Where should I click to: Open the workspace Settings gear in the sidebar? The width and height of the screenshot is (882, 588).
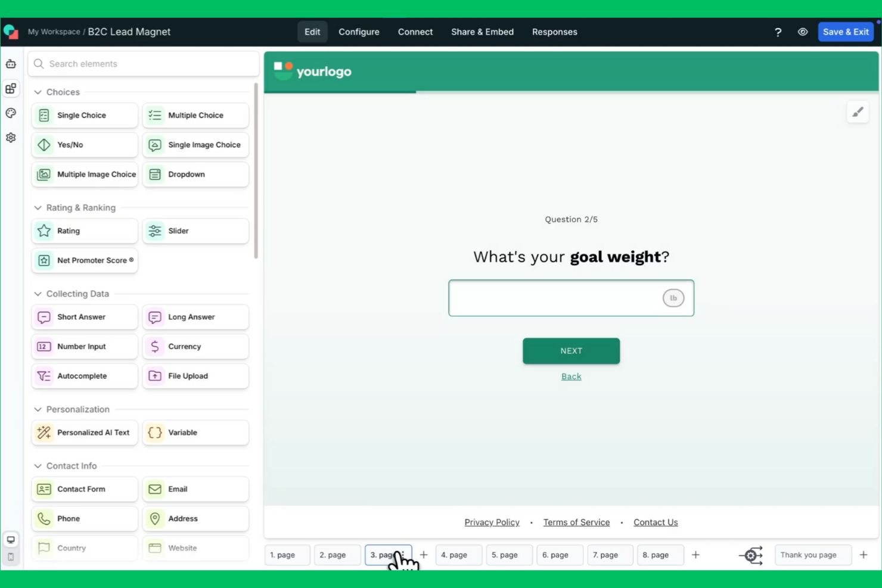[11, 138]
